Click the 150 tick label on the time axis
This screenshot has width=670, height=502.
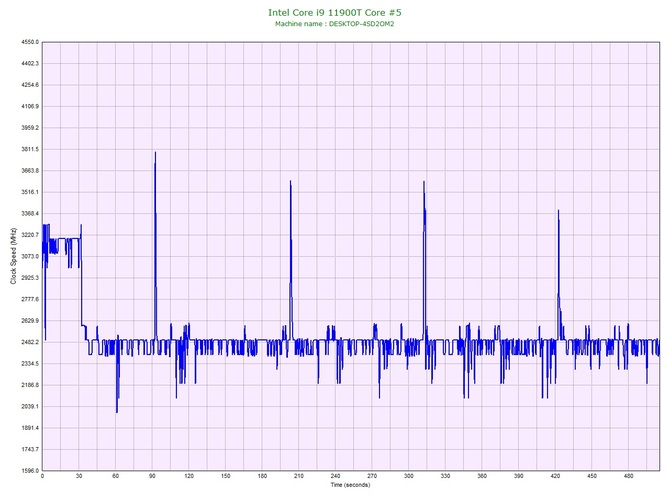coord(226,476)
